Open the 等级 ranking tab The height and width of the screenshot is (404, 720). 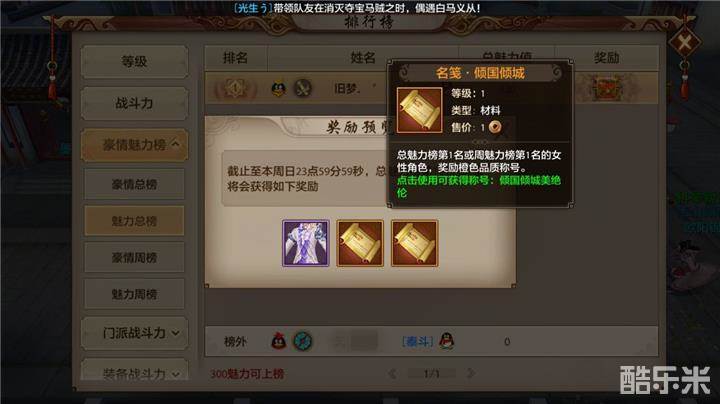click(135, 62)
